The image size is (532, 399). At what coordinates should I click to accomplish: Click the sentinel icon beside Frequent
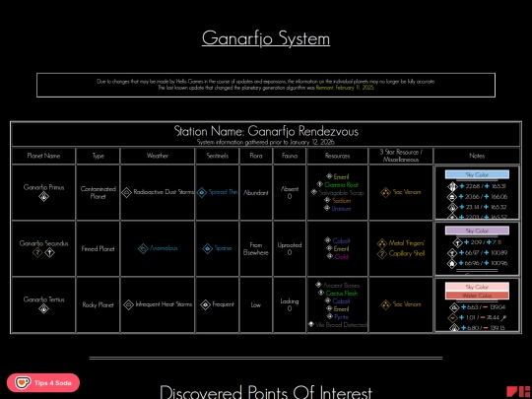pyautogui.click(x=205, y=304)
